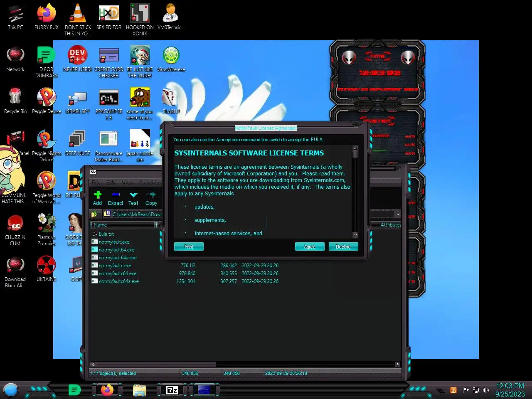Open the Edit menu in 7-Zip
Viewport: 532px width, 399px height.
pos(111,182)
